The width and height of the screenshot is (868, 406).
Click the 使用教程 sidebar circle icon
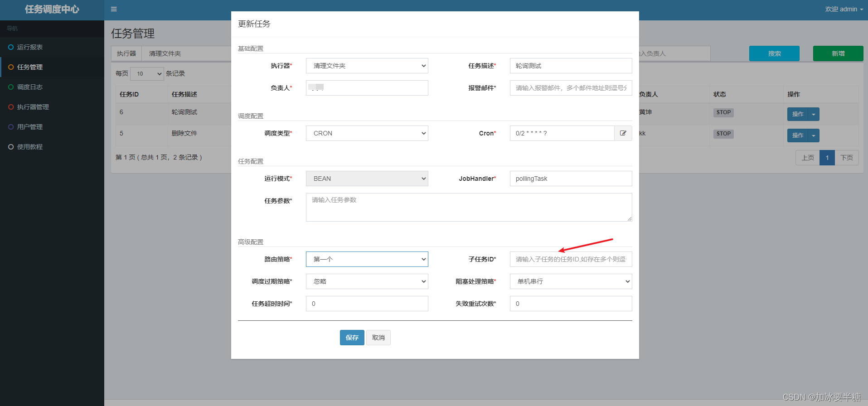coord(11,147)
